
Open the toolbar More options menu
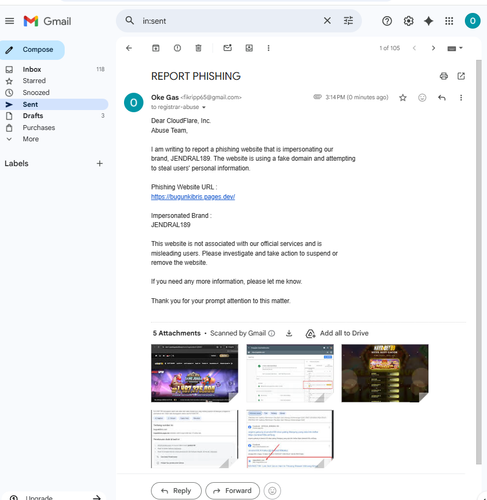click(x=268, y=48)
